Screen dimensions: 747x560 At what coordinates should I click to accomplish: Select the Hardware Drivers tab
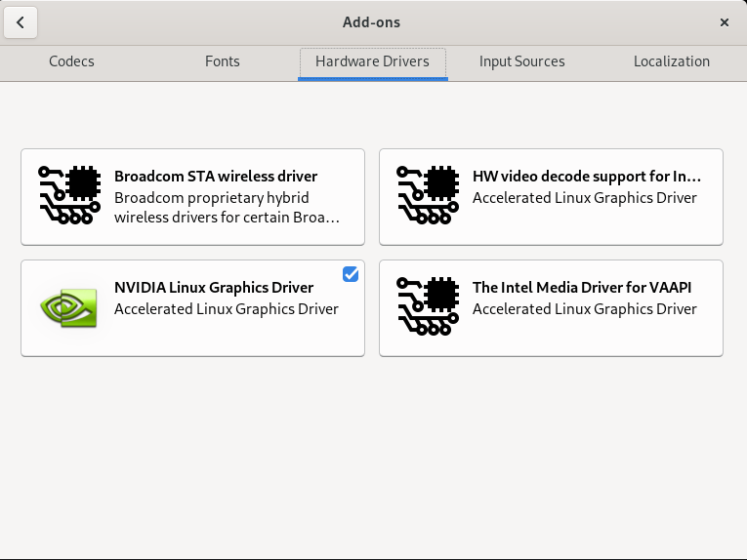(373, 61)
